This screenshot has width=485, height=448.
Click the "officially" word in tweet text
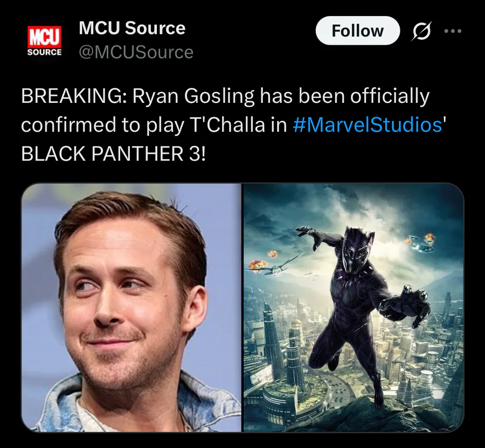[390, 97]
